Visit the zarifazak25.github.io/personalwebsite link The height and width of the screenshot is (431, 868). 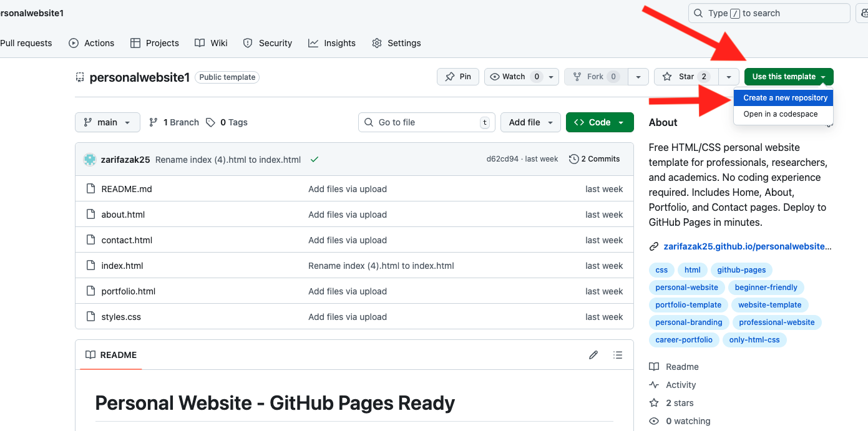(x=747, y=246)
